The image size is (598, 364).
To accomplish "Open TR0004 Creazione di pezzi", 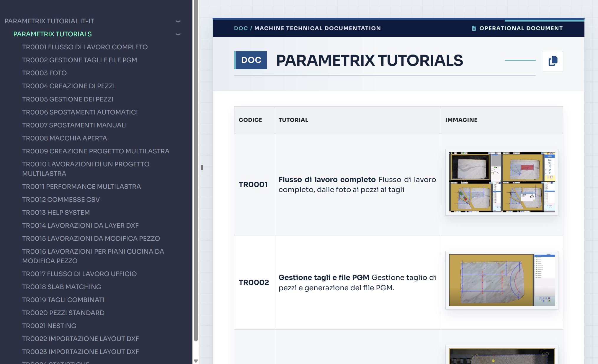I will point(68,86).
